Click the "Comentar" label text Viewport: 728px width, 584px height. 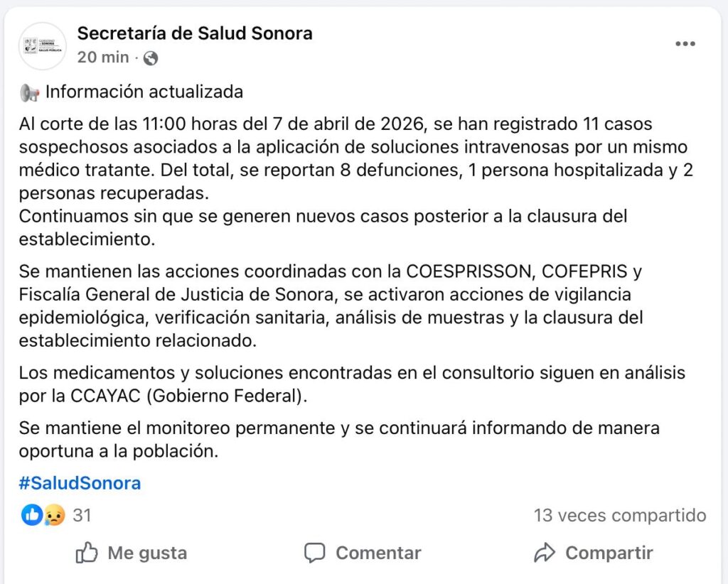pyautogui.click(x=378, y=553)
